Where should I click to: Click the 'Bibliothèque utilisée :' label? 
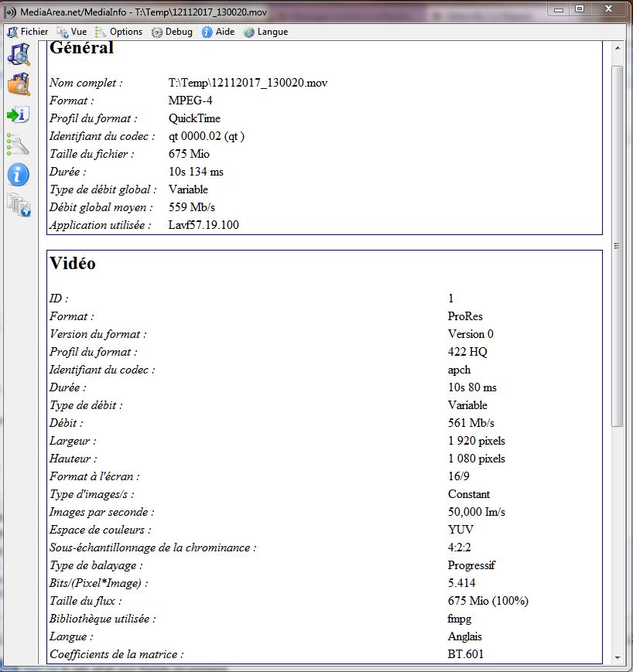[x=102, y=619]
